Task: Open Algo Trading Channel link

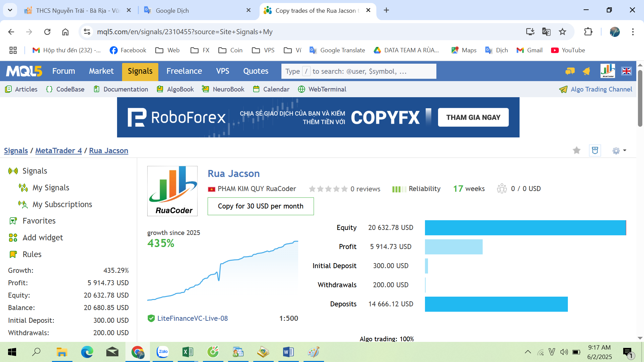Action: pyautogui.click(x=596, y=89)
